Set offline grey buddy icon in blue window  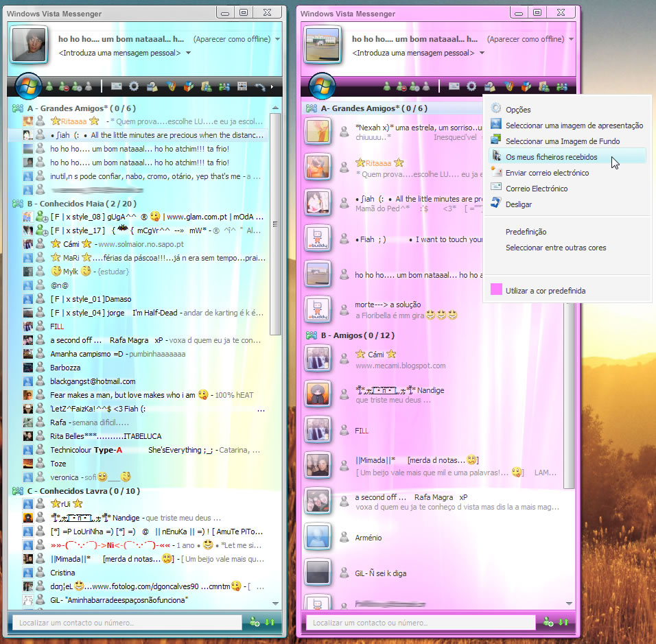89,86
